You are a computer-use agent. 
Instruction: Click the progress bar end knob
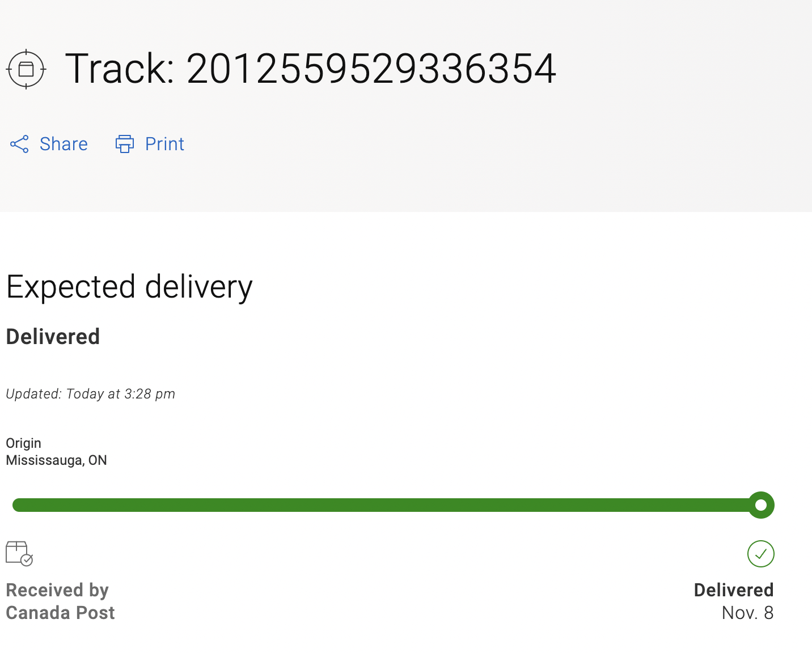[761, 505]
